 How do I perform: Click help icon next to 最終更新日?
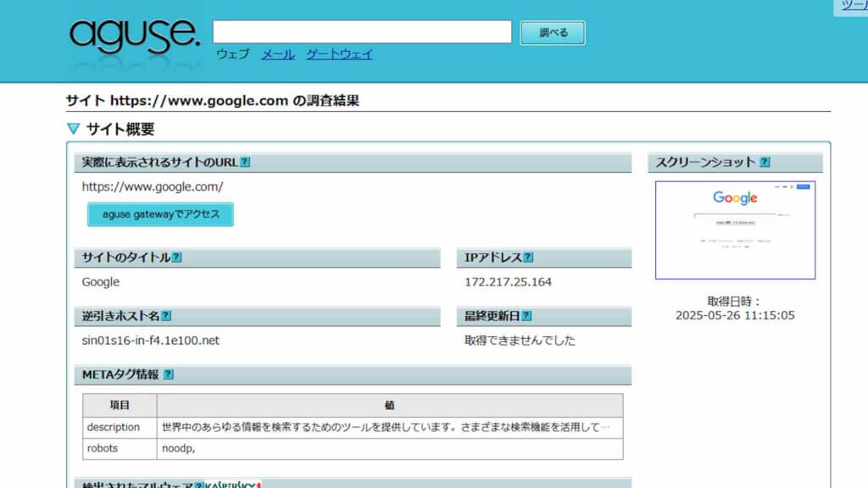coord(526,316)
